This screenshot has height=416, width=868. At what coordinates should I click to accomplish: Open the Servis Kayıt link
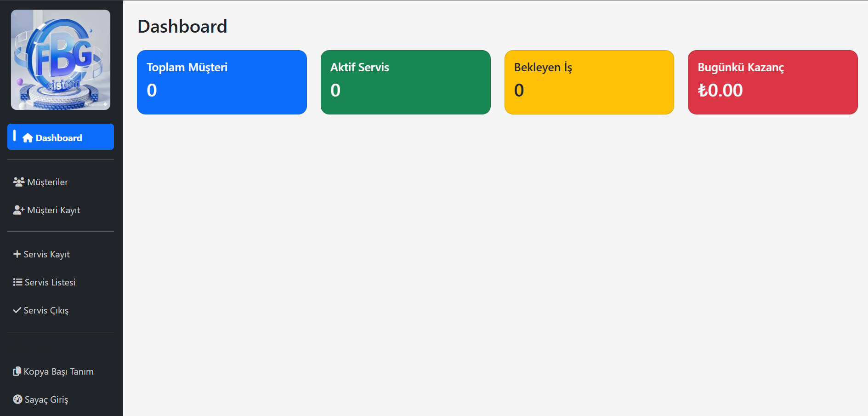(x=47, y=254)
